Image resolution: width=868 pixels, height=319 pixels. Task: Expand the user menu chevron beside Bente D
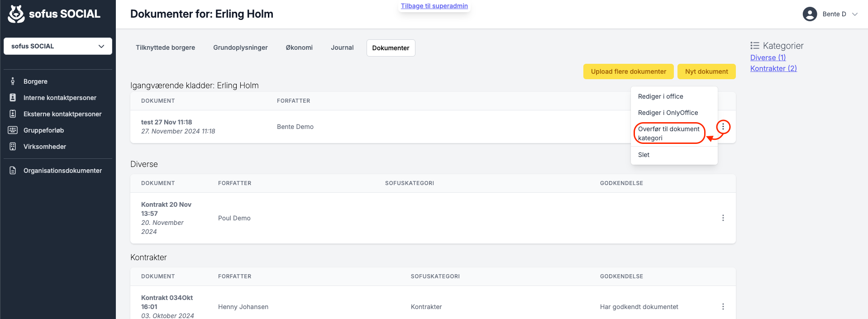pos(855,14)
